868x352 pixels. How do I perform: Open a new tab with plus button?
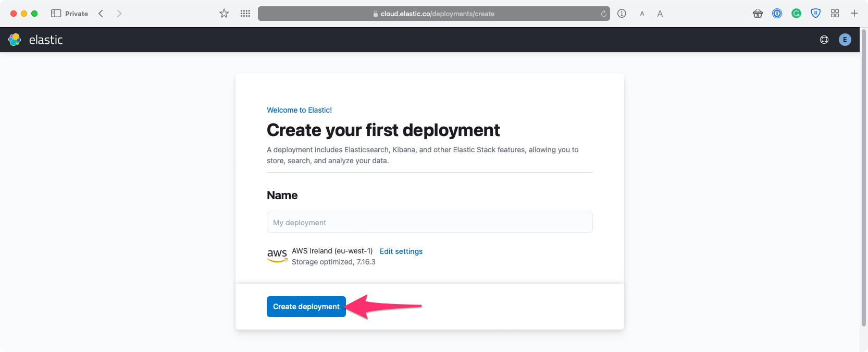point(854,14)
